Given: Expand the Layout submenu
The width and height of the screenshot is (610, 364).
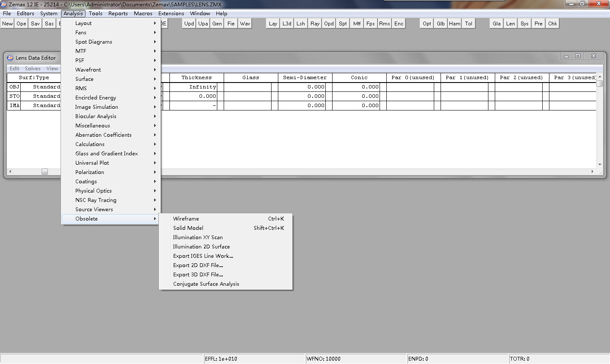Looking at the screenshot, I should [x=110, y=23].
